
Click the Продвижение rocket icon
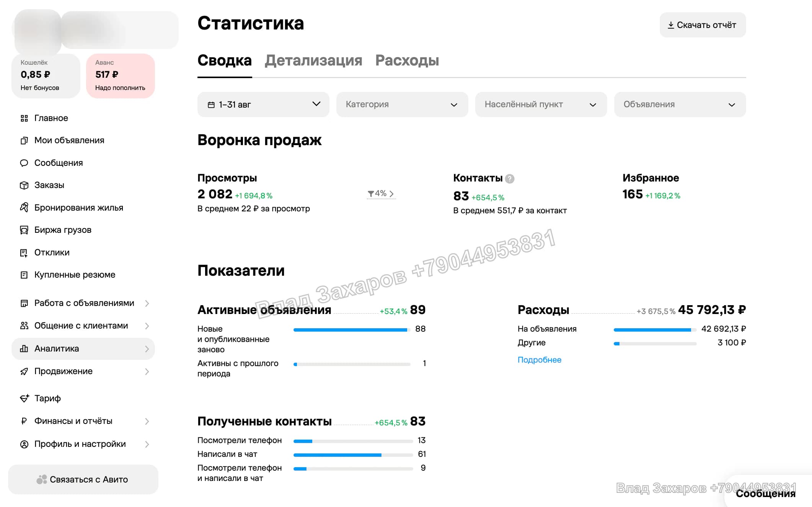[x=24, y=371]
